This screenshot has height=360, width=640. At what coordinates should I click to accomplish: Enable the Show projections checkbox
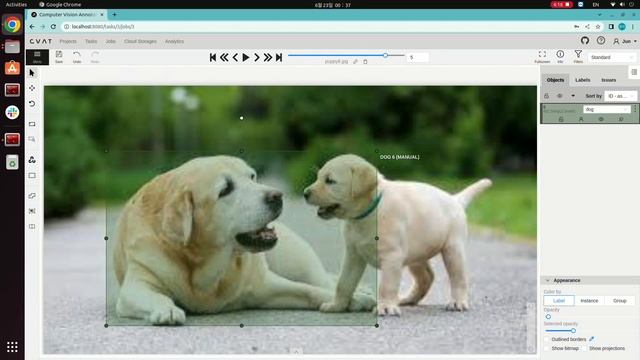[x=585, y=349]
